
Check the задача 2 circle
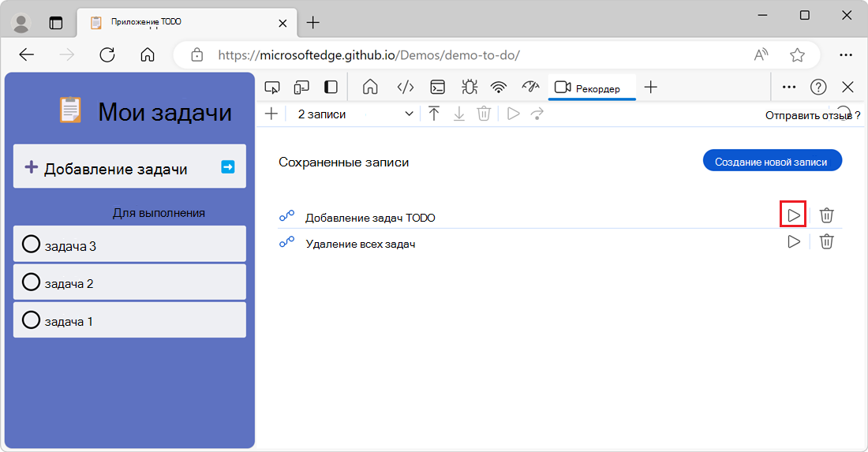pos(31,282)
